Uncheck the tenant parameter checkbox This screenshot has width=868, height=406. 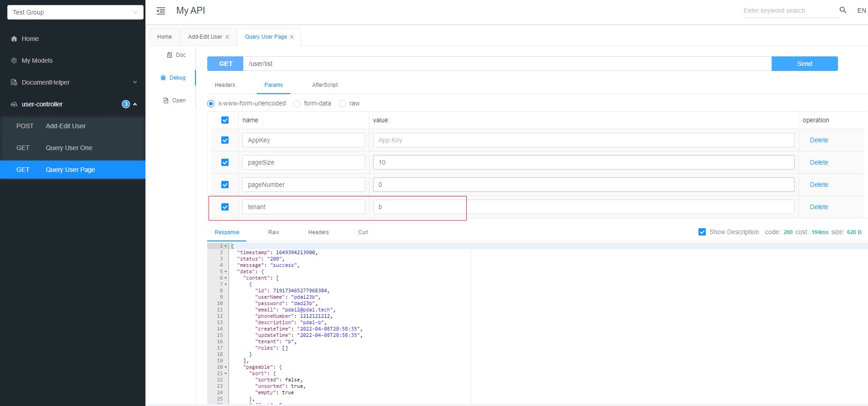point(225,207)
